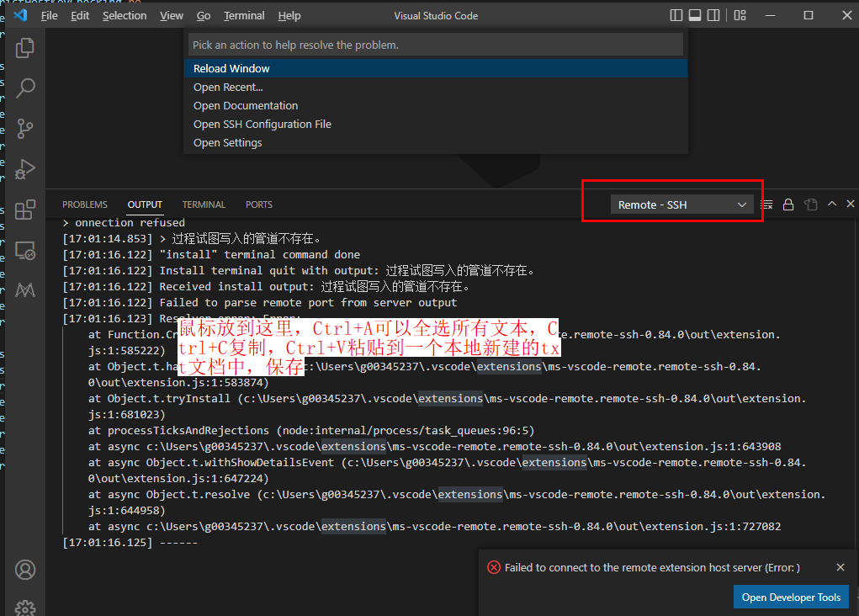Dismiss the failed connection notification
The image size is (859, 616).
tap(840, 567)
